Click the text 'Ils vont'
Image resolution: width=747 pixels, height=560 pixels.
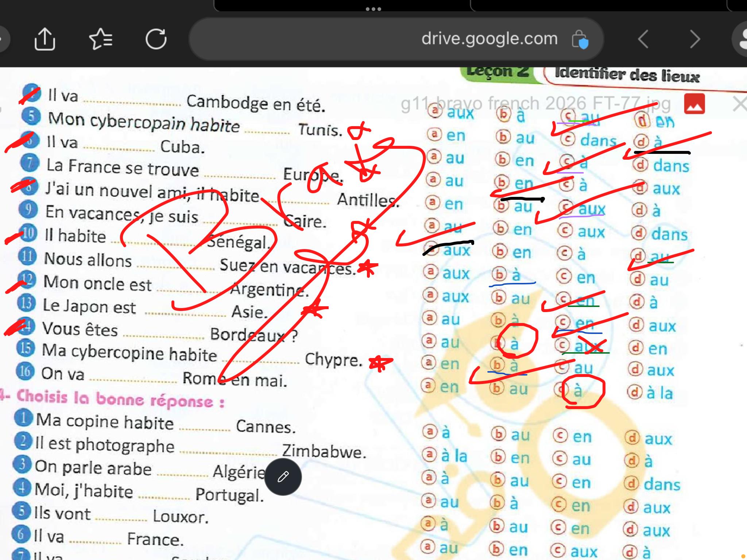[62, 513]
